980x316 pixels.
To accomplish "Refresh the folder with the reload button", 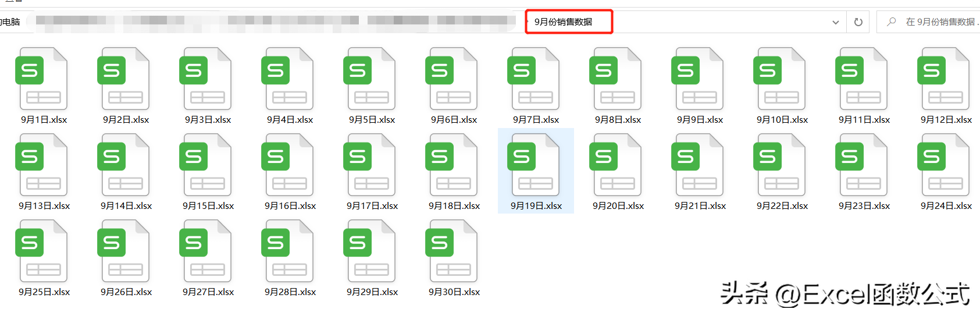I will [x=858, y=22].
